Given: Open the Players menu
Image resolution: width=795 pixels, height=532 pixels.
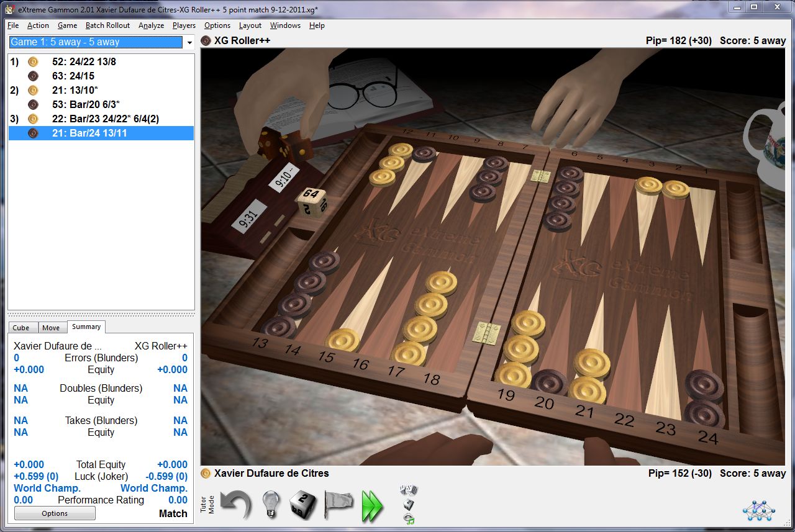Looking at the screenshot, I should [184, 25].
